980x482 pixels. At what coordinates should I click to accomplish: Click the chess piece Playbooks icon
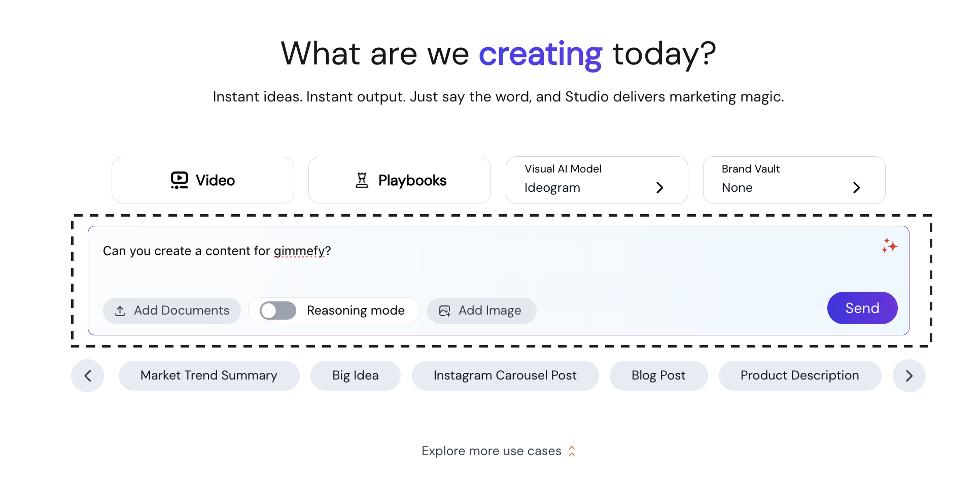(362, 180)
